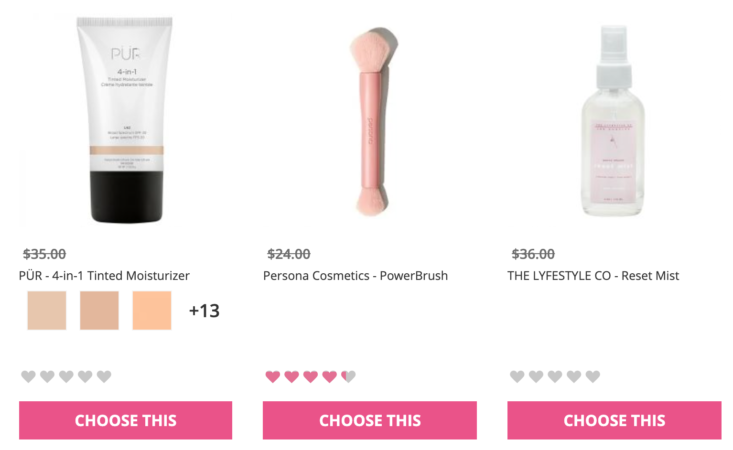
Task: Choose THE LYFESTYLE CO Reset Mist
Action: coord(614,420)
